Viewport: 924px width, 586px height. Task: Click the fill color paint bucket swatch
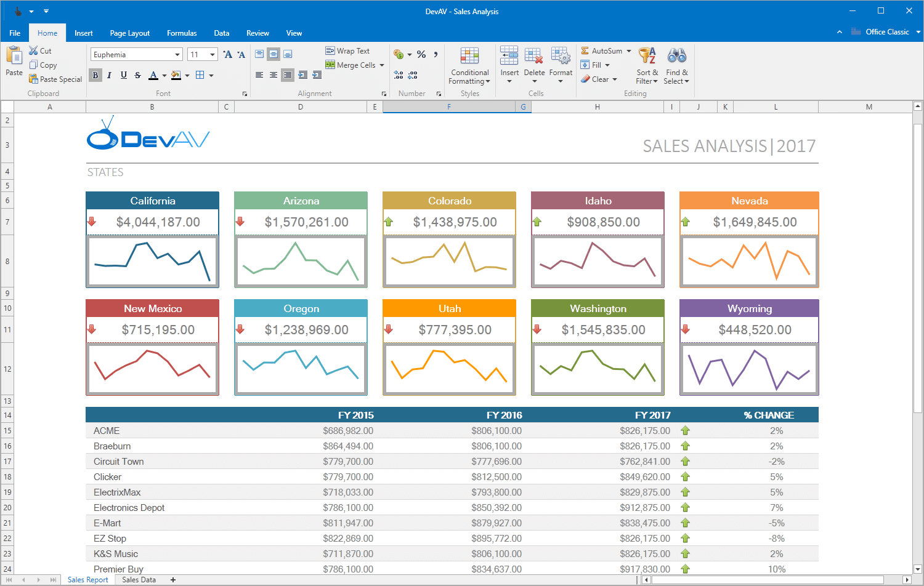coord(176,75)
